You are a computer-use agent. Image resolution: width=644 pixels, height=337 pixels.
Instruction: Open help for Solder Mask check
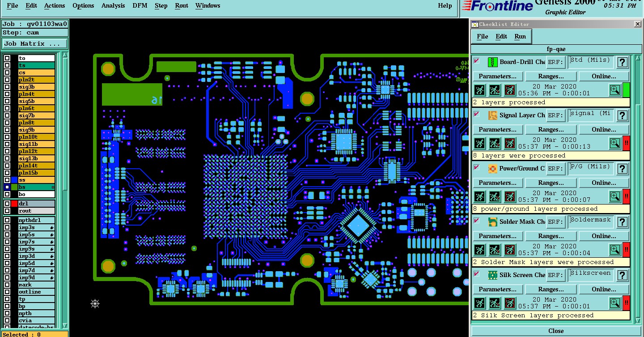[622, 222]
